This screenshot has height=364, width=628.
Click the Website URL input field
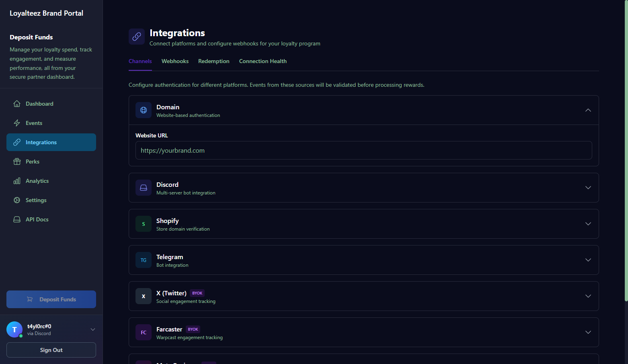pyautogui.click(x=363, y=150)
